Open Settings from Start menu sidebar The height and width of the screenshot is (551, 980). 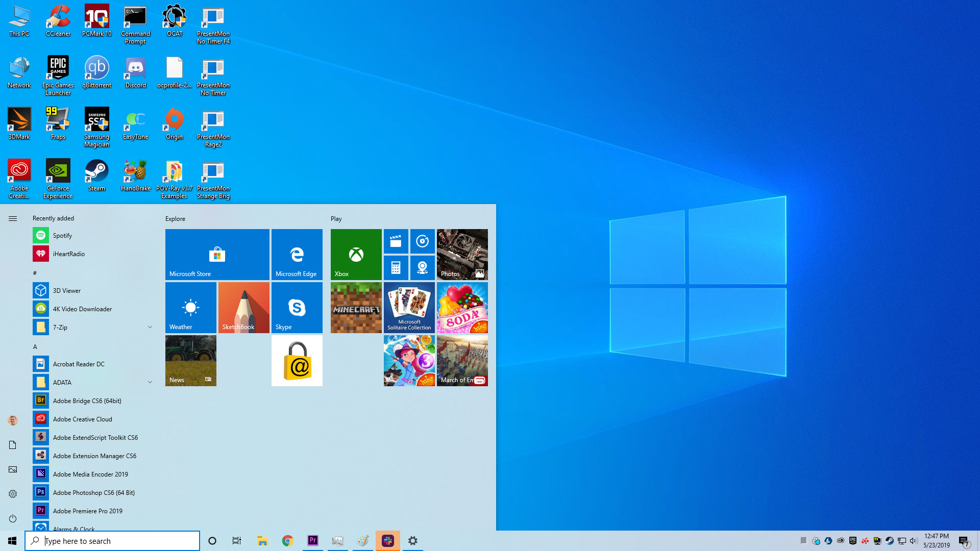[13, 494]
